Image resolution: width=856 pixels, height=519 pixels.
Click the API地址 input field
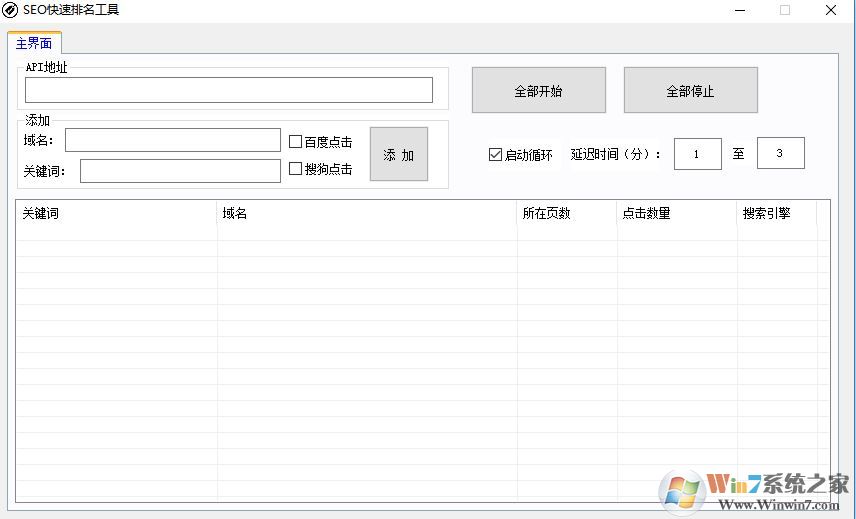click(x=229, y=90)
